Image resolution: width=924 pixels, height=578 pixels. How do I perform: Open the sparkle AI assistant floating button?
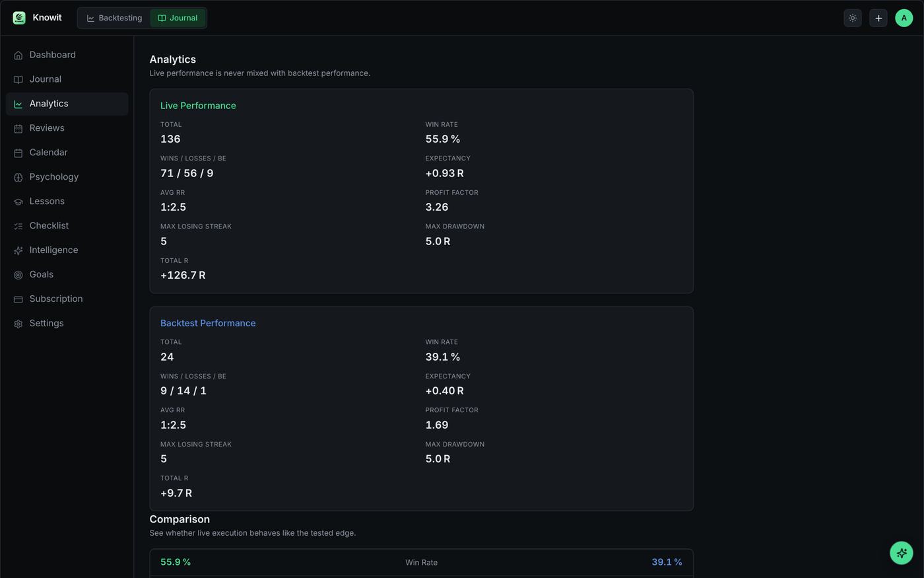[x=902, y=553]
